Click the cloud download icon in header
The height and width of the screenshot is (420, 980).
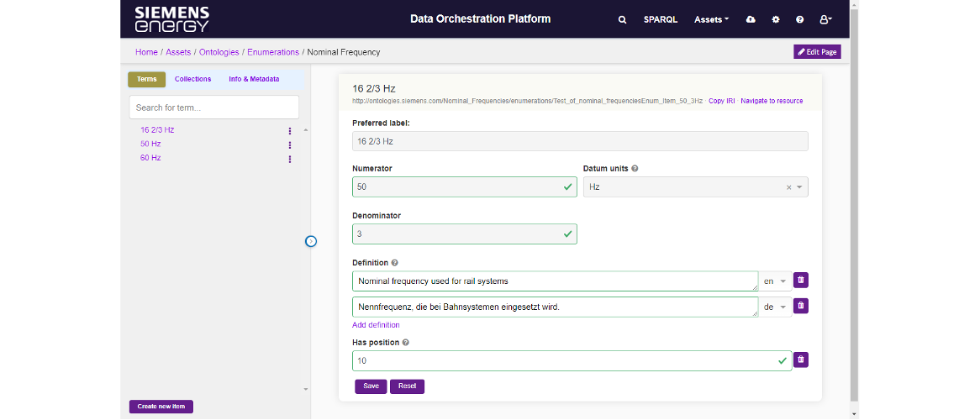coord(751,19)
